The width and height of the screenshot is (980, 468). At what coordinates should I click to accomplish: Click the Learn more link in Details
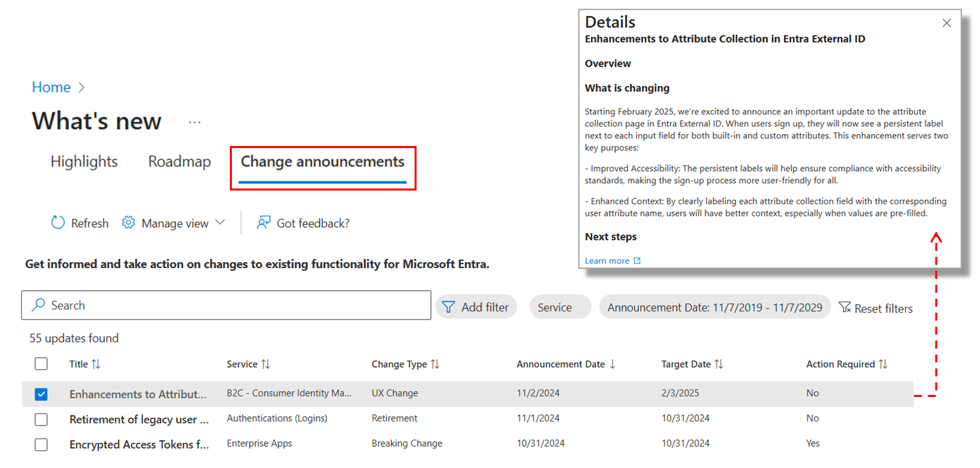tap(607, 260)
